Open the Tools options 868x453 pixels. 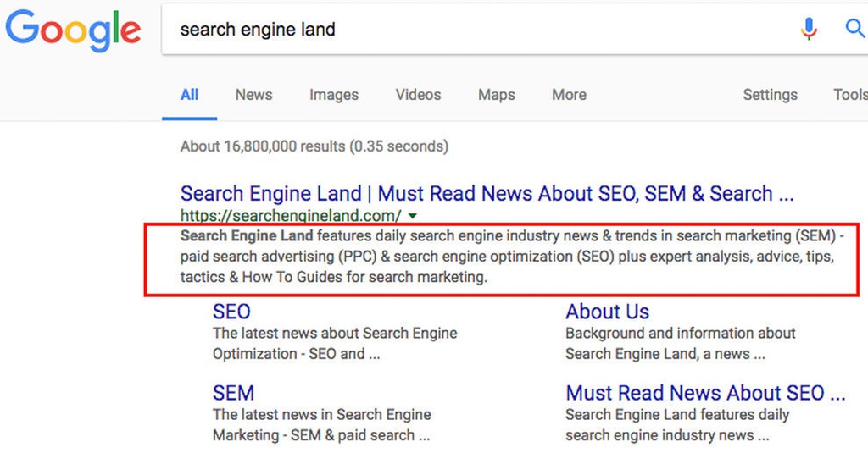point(850,95)
